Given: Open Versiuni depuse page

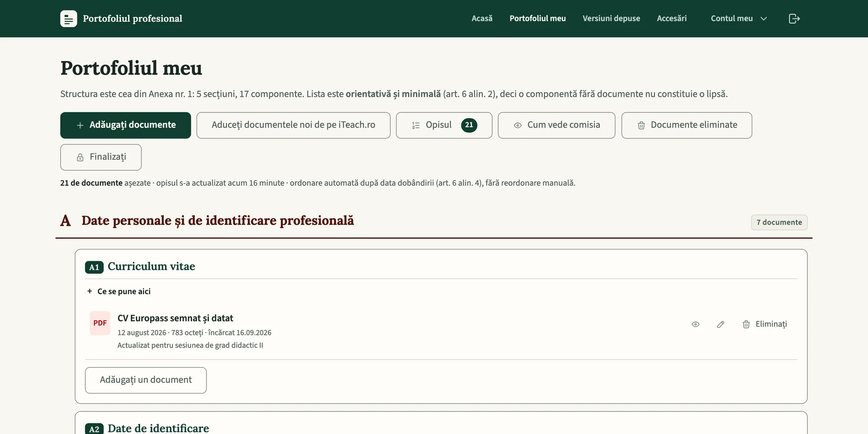Looking at the screenshot, I should 611,19.
